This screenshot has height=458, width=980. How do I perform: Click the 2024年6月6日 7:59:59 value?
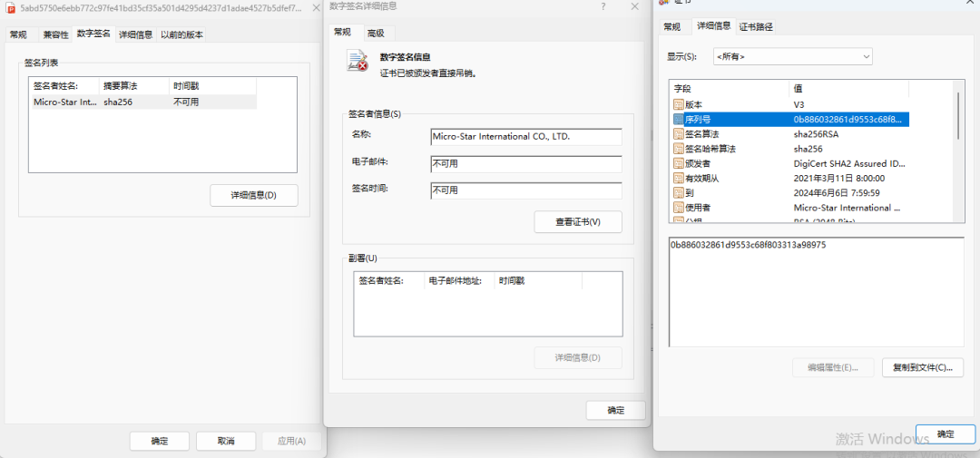point(837,192)
